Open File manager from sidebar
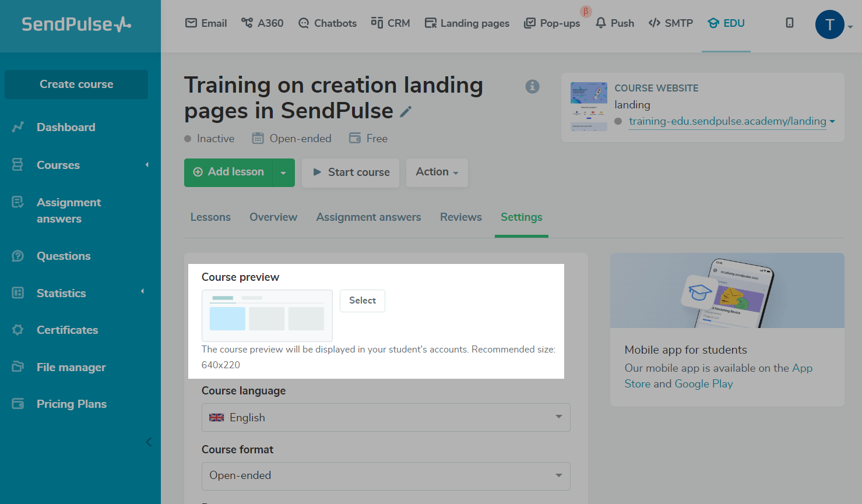This screenshot has height=504, width=862. coord(71,367)
